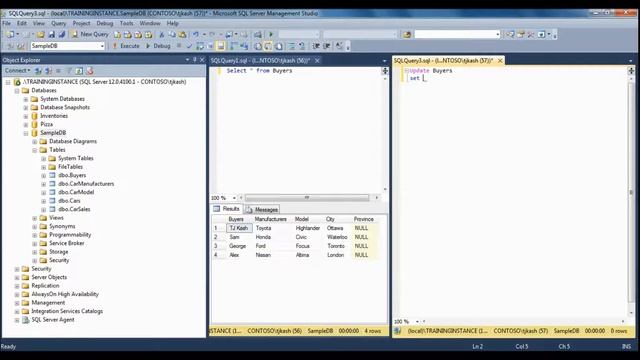Expand the Programmability folder node
Image resolution: width=640 pixels, height=360 pixels.
point(35,235)
